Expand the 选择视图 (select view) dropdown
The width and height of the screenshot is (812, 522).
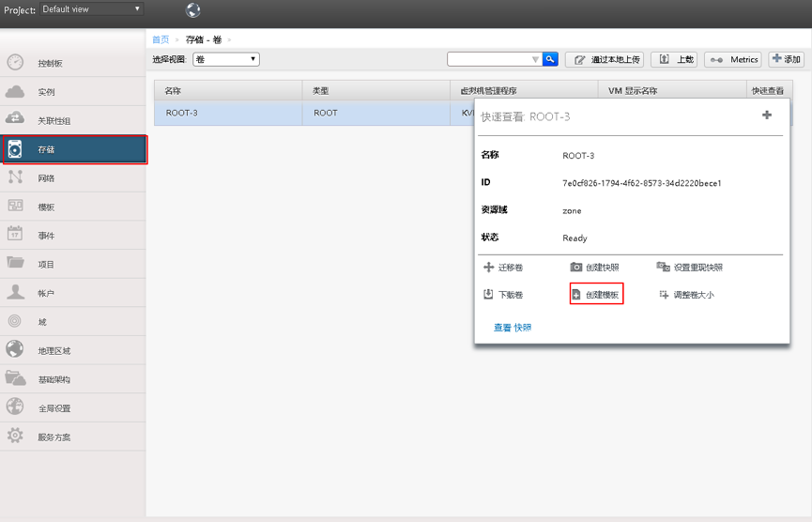pyautogui.click(x=226, y=59)
